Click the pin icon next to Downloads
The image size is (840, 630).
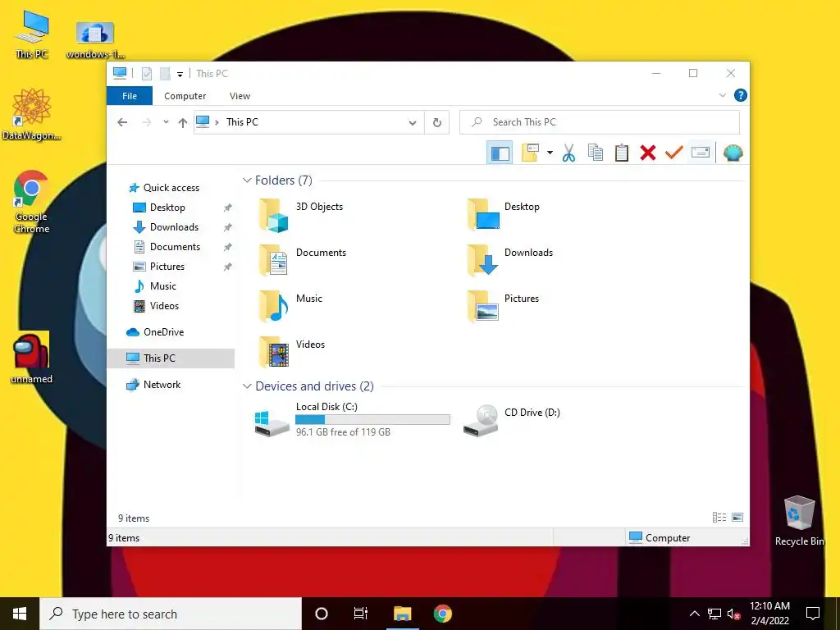click(228, 227)
